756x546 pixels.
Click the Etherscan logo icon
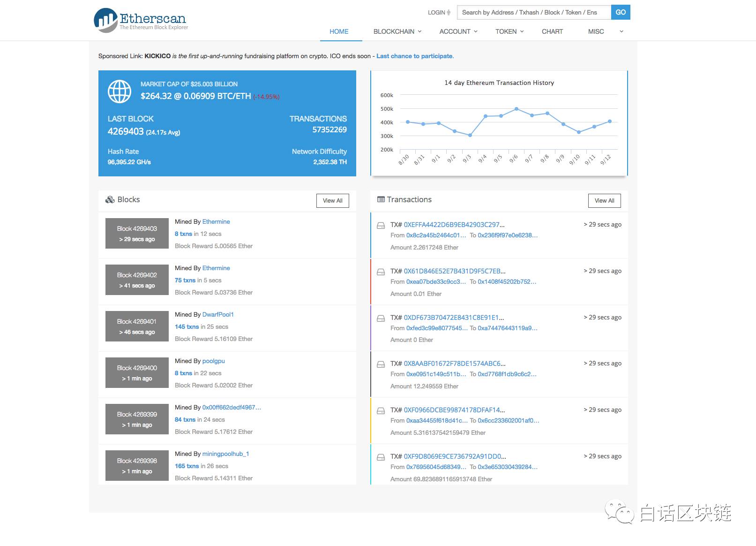pyautogui.click(x=105, y=20)
